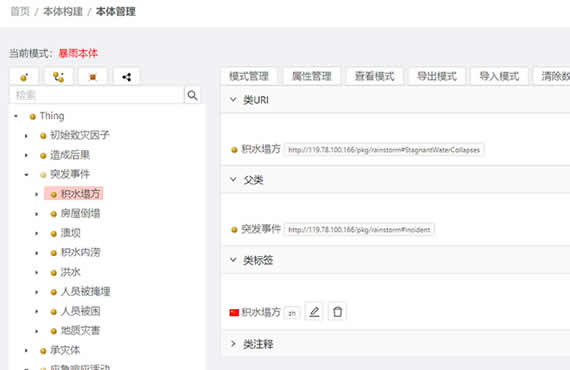This screenshot has height=370, width=570.
Task: Click the zh language tag
Action: tap(292, 313)
